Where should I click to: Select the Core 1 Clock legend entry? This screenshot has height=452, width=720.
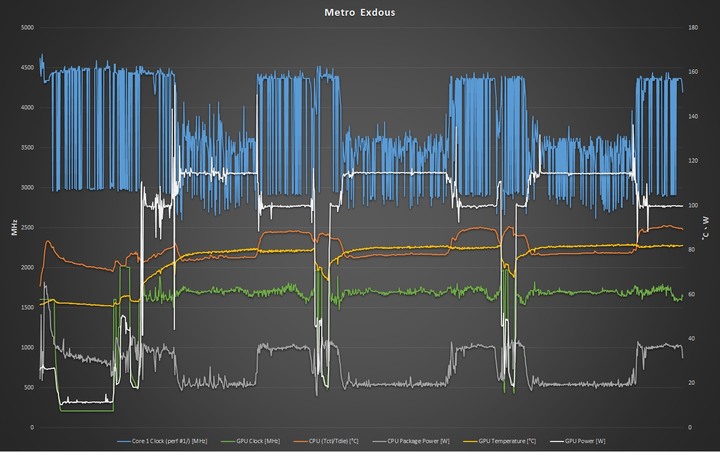pos(162,441)
